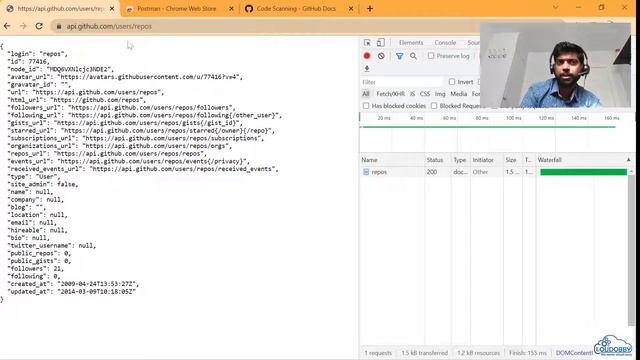Click the green waterfall bar for repos
This screenshot has width=640, height=360.
583,172
